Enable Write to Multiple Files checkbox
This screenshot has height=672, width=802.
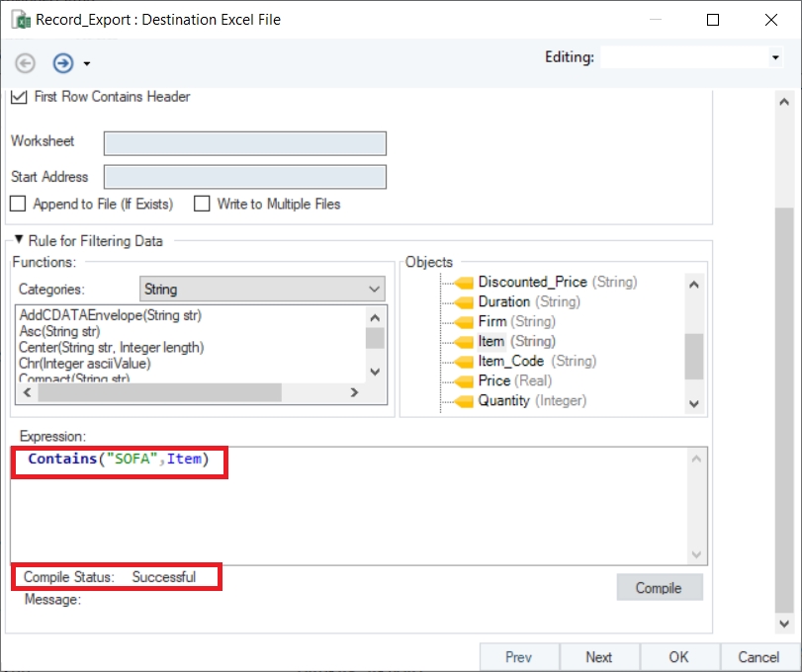tap(202, 204)
